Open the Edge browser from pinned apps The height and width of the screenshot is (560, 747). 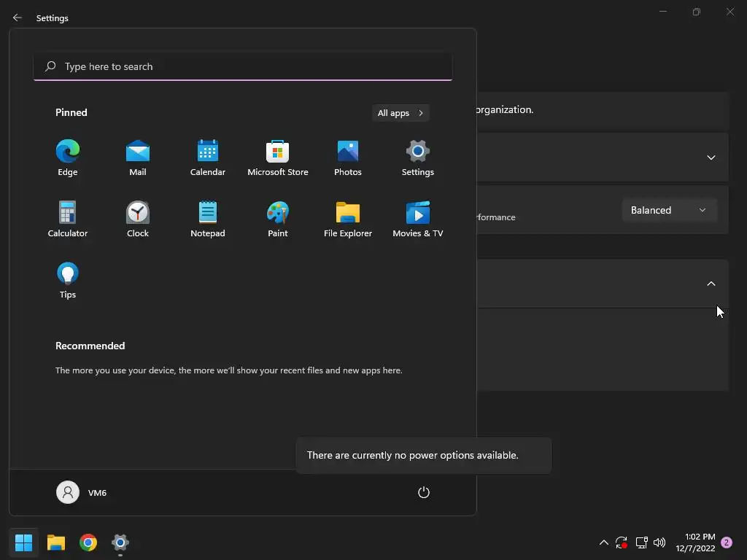point(68,158)
